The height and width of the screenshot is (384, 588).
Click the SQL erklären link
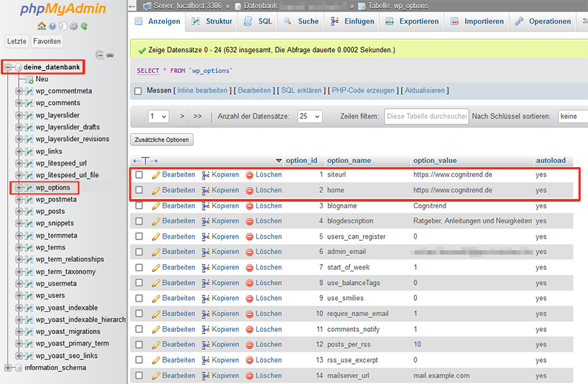tap(301, 90)
